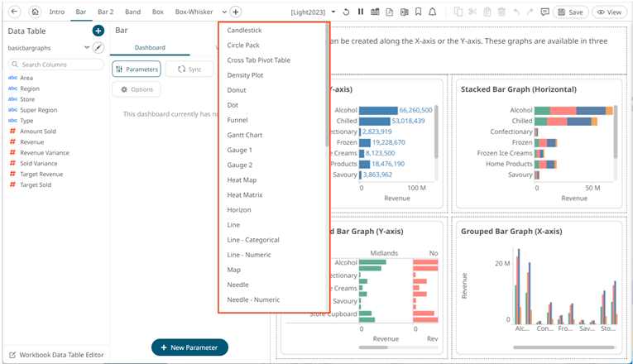The width and height of the screenshot is (633, 364).
Task: Edit the basicbargraphs data table
Action: point(98,47)
